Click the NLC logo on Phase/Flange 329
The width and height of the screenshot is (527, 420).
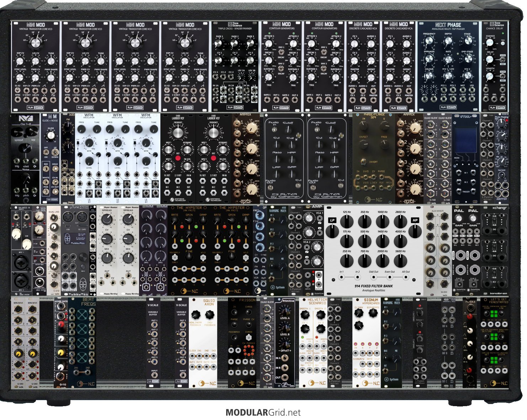[374, 199]
